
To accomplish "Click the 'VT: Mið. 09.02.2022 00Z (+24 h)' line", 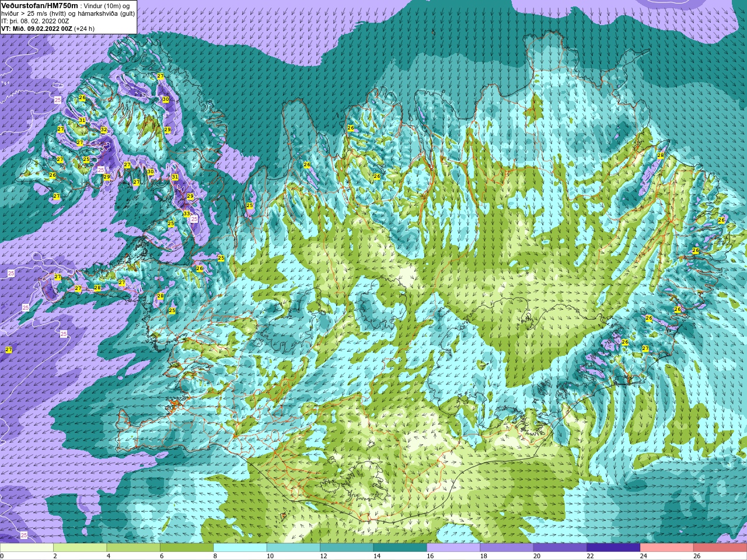I will coord(48,29).
